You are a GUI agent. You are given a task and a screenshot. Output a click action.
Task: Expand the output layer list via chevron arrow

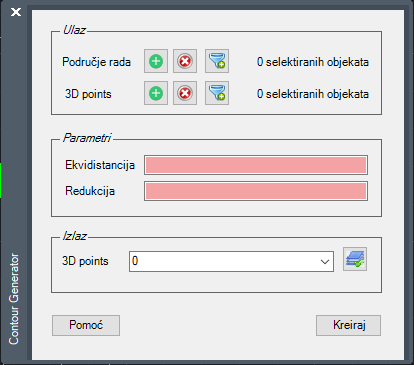pos(325,262)
